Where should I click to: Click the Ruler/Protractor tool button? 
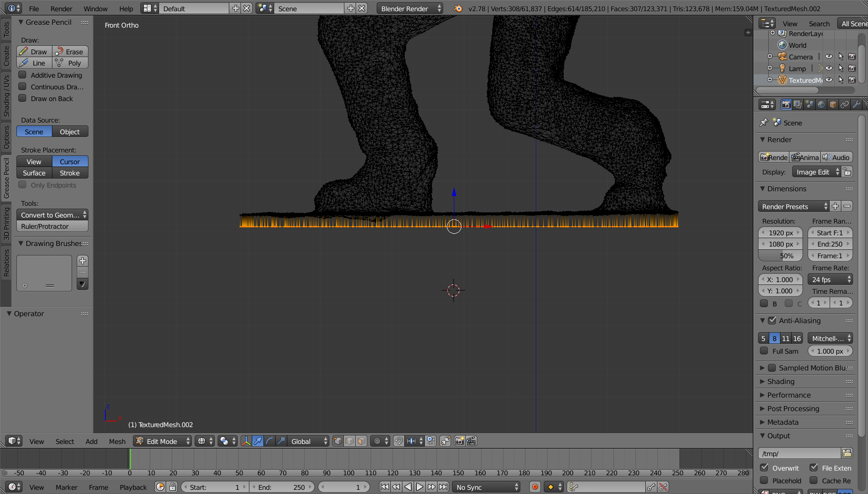52,226
